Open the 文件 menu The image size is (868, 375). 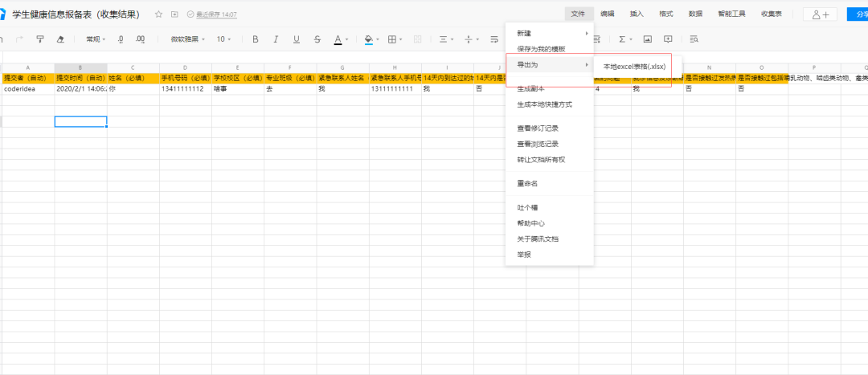(579, 14)
